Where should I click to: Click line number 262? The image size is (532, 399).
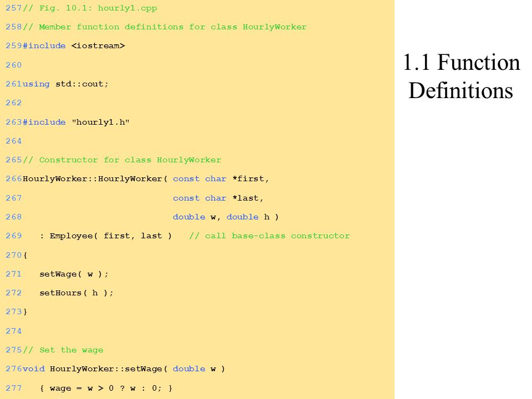pyautogui.click(x=13, y=103)
